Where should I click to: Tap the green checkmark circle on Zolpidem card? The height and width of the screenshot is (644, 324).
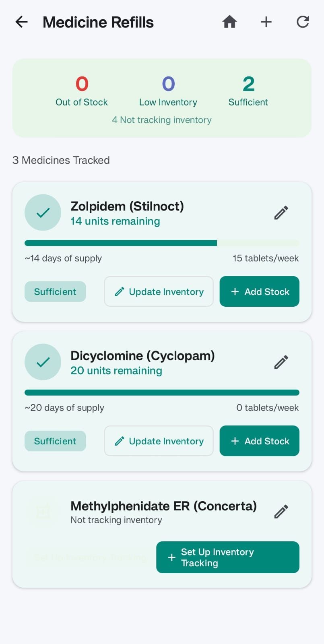(x=43, y=212)
